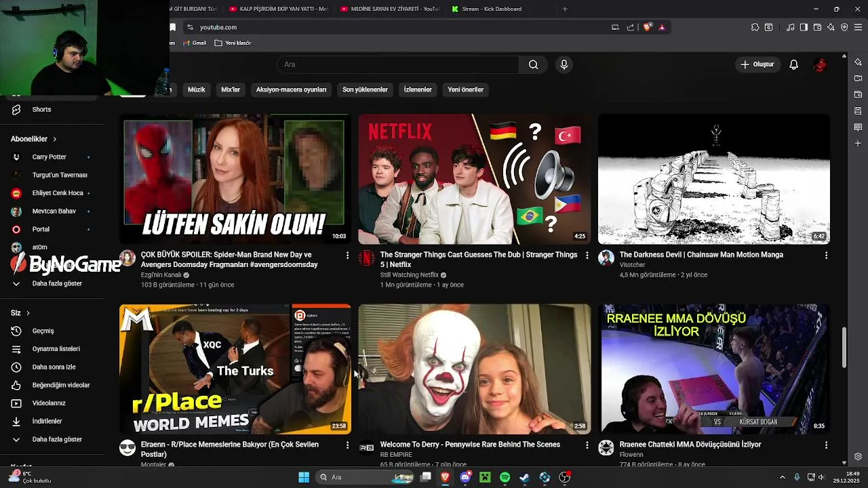Click inside the YouTube Ara search field
Screen dimensions: 868x488
click(398, 64)
